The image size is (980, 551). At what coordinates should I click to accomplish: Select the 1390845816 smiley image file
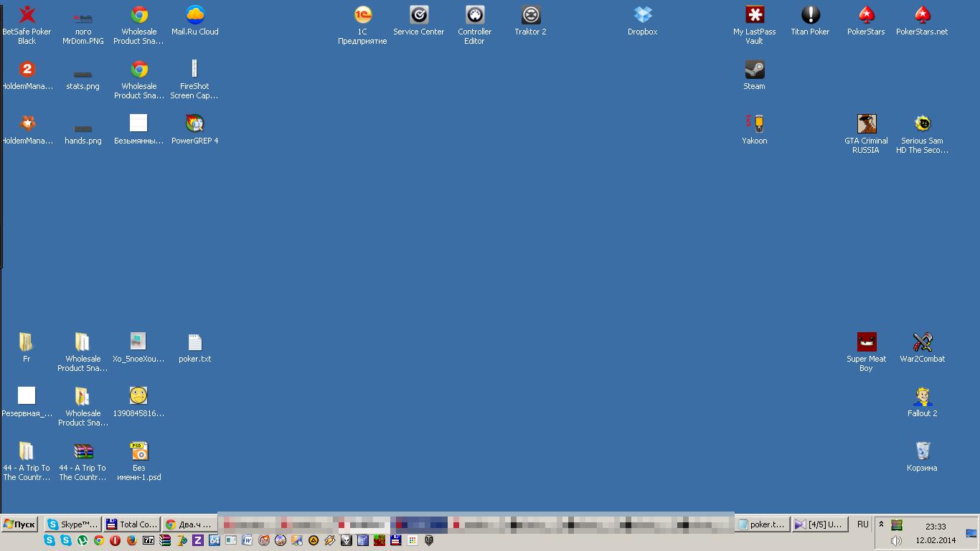[139, 402]
